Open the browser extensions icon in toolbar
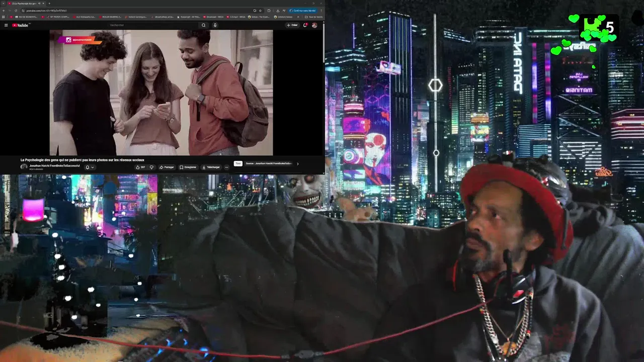The width and height of the screenshot is (644, 362). (269, 11)
